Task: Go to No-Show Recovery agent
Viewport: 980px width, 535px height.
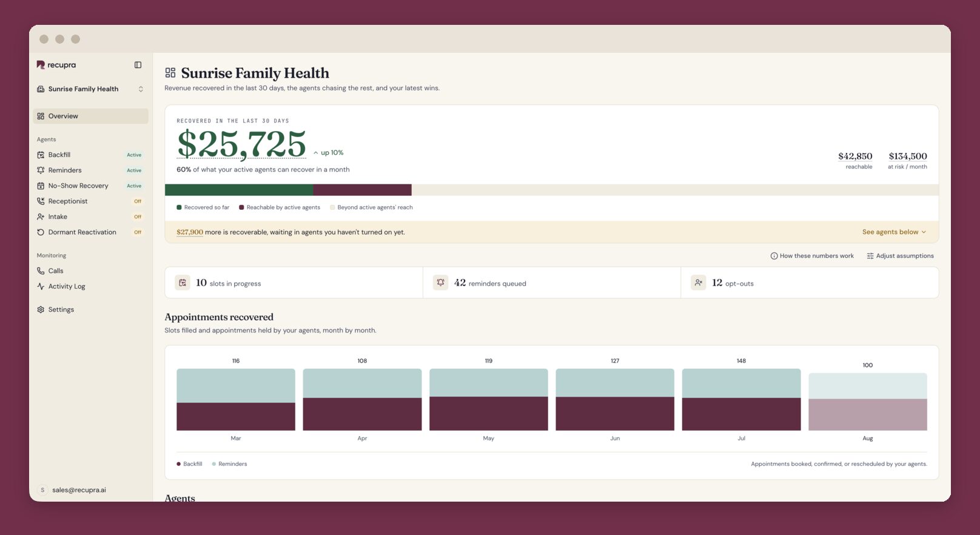Action: [x=90, y=186]
